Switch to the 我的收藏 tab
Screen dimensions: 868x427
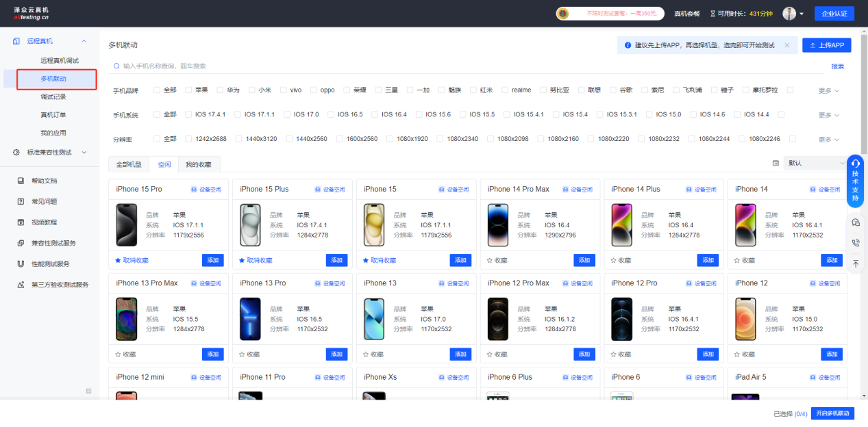click(199, 165)
